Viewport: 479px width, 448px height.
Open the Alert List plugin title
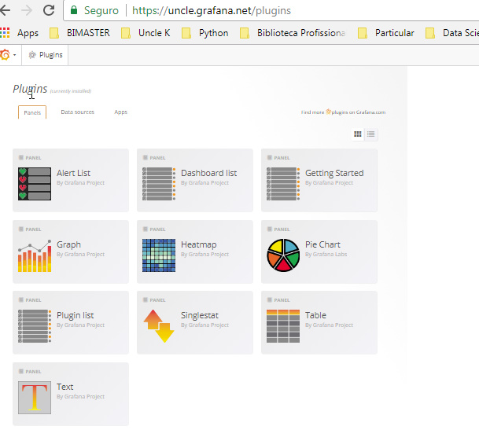(x=73, y=173)
